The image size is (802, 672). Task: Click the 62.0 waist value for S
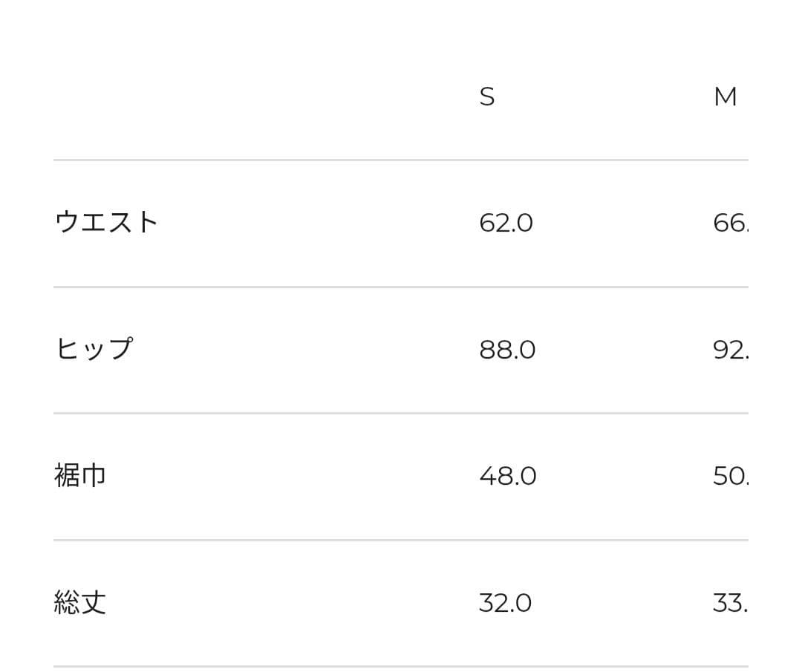(x=506, y=223)
